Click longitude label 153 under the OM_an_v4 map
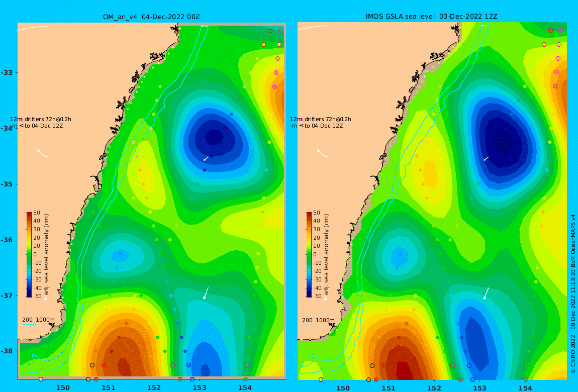The height and width of the screenshot is (392, 578). (200, 387)
